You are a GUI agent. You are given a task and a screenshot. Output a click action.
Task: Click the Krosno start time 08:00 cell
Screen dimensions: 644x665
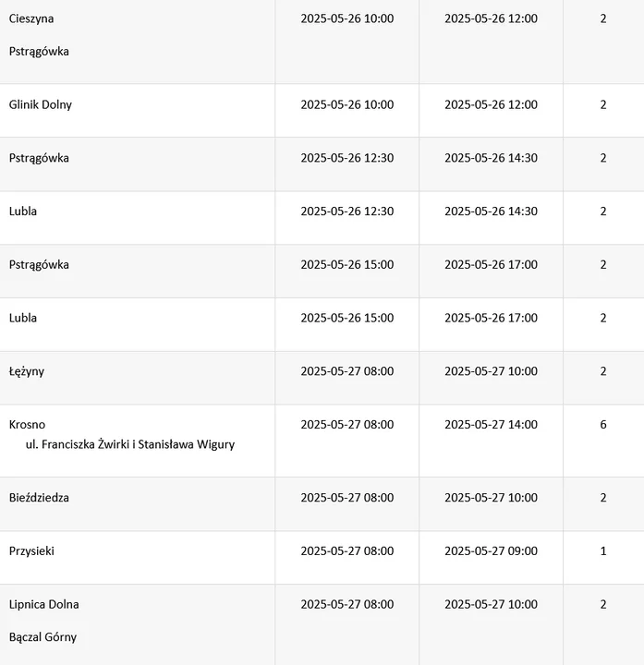click(346, 425)
